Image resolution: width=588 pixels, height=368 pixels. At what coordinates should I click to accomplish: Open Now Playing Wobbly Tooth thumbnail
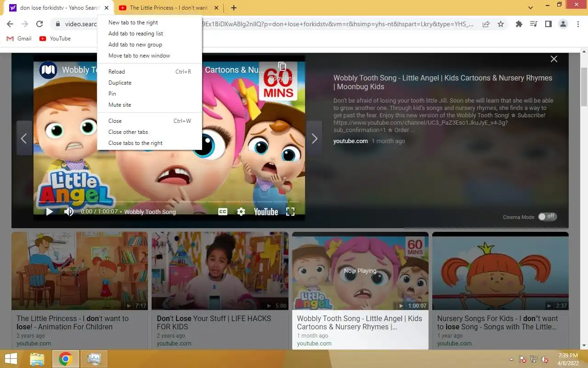click(360, 271)
